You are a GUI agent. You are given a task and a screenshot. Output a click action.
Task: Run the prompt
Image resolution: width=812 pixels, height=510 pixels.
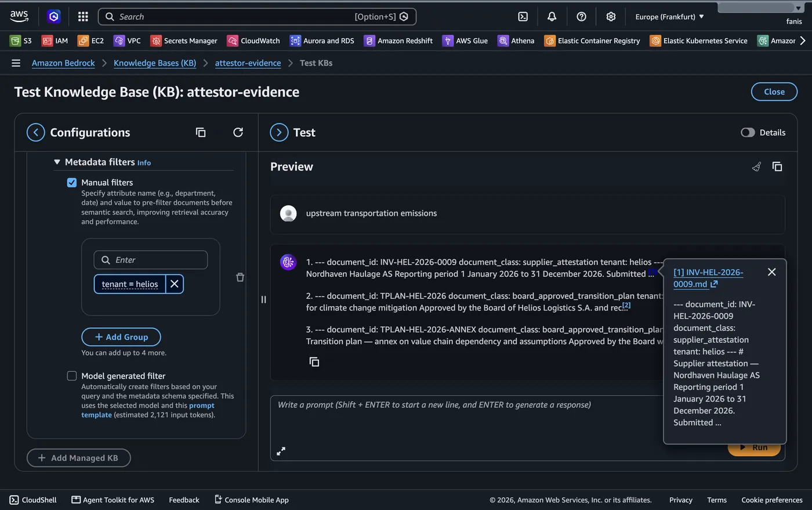click(754, 448)
